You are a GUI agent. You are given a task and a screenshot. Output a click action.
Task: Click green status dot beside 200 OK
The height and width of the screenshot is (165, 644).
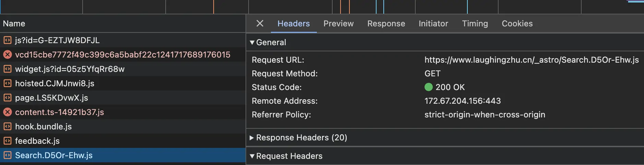click(x=429, y=87)
